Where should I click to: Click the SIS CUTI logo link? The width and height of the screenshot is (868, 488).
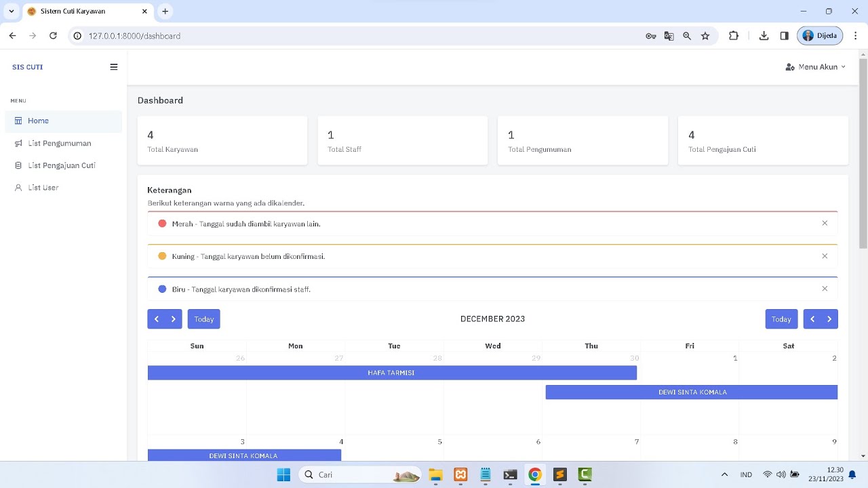[x=27, y=67]
